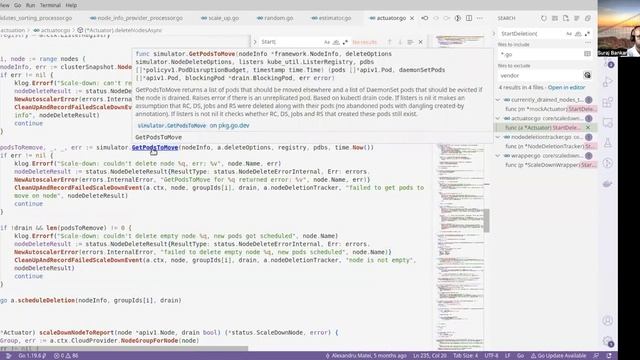Toggle file blame annotations icon

coord(458,18)
